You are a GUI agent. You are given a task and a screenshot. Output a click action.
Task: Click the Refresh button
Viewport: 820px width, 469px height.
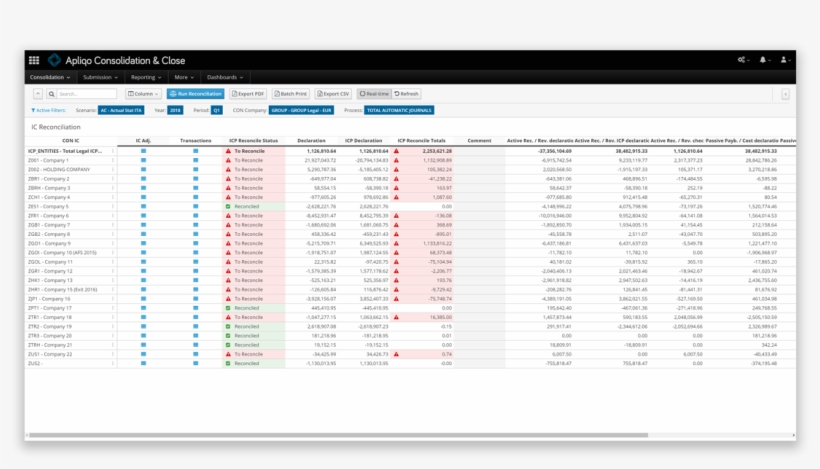pos(406,94)
